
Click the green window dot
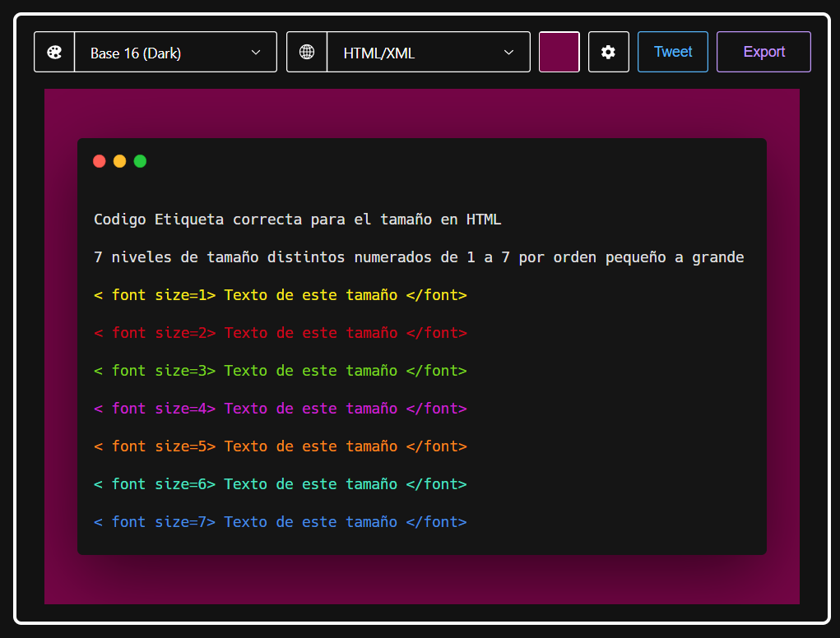[x=140, y=161]
